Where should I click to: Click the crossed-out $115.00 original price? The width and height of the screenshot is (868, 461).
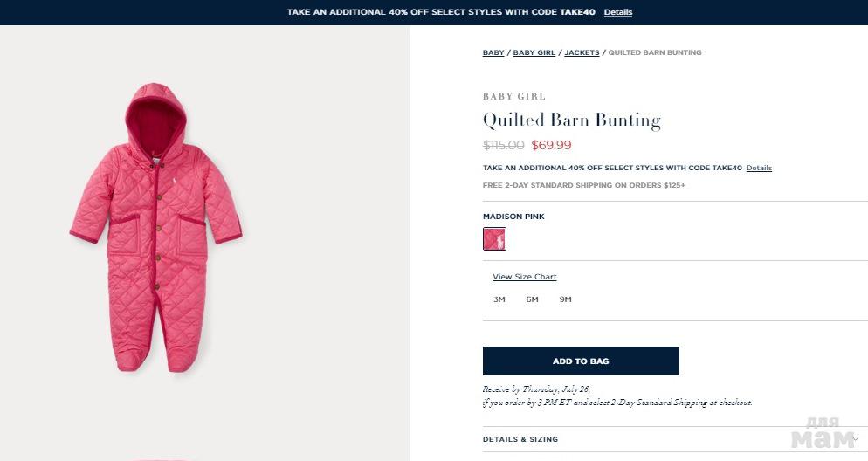coord(503,145)
